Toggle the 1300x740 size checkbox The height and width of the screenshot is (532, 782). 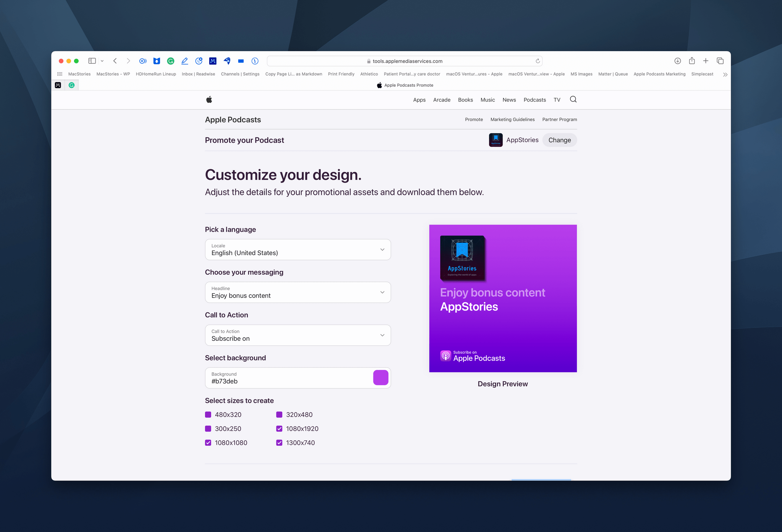click(x=280, y=443)
